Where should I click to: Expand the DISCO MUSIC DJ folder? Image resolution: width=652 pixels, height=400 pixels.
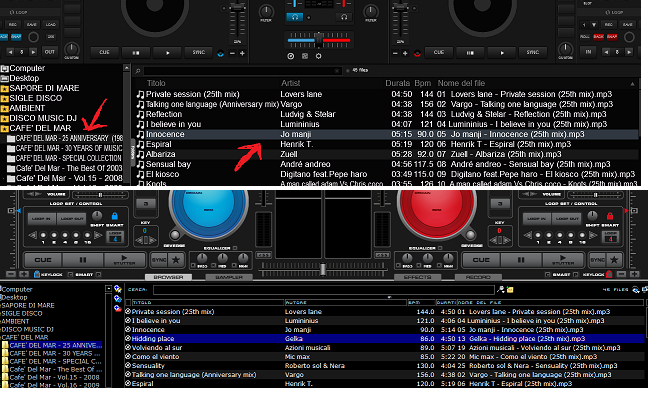5,118
